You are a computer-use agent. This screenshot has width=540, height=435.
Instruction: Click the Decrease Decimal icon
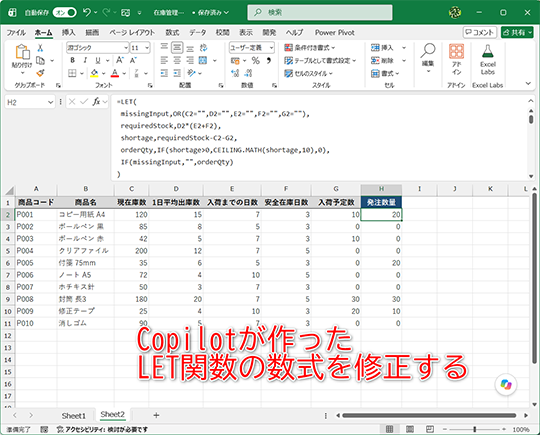[248, 73]
